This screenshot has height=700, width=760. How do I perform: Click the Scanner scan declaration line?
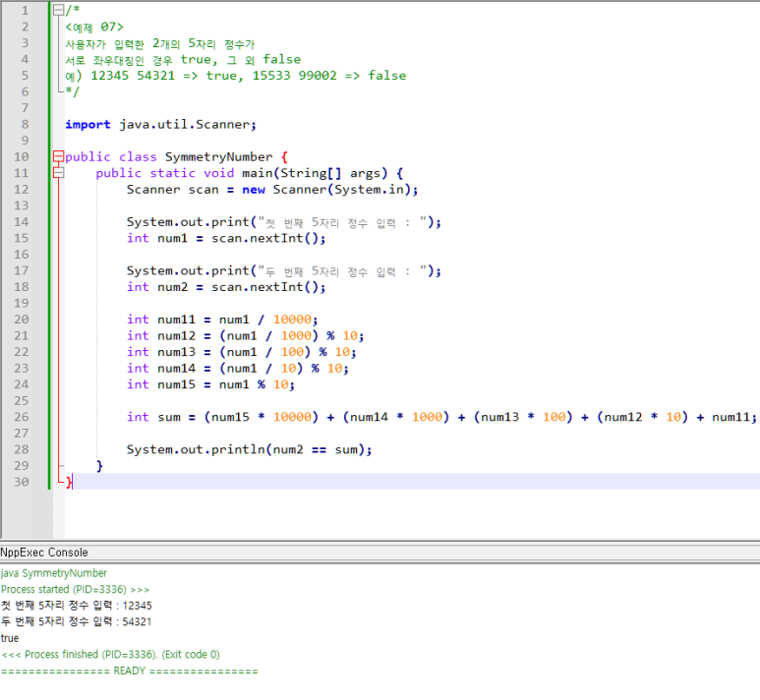tap(272, 190)
